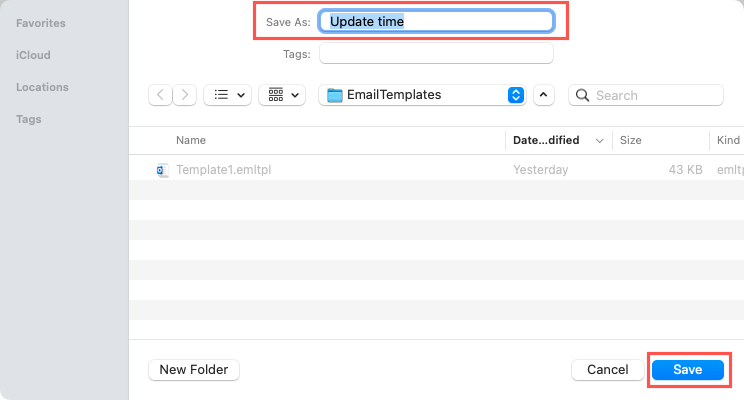Click the New Folder button
Screen dimensions: 744x400
[x=194, y=370]
